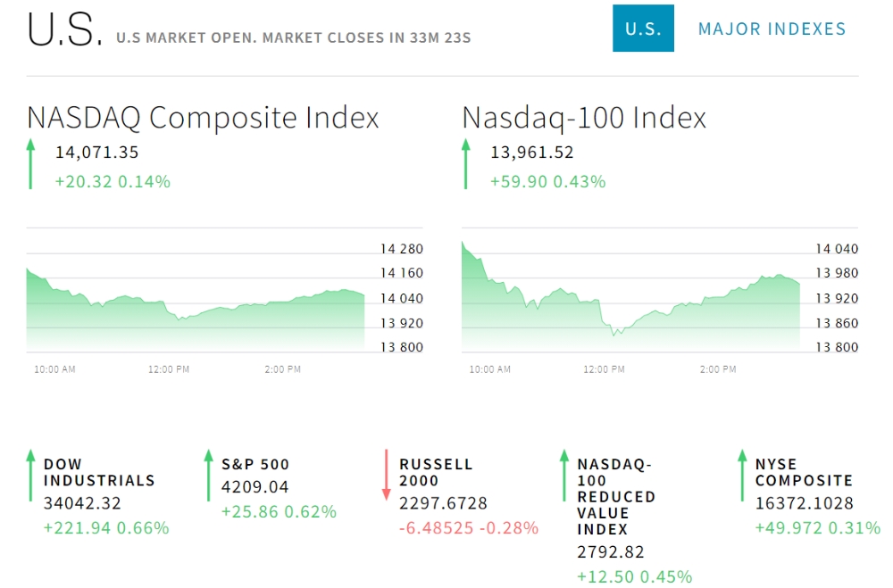Select the Russell 2000 index label
The image size is (893, 588).
[436, 472]
